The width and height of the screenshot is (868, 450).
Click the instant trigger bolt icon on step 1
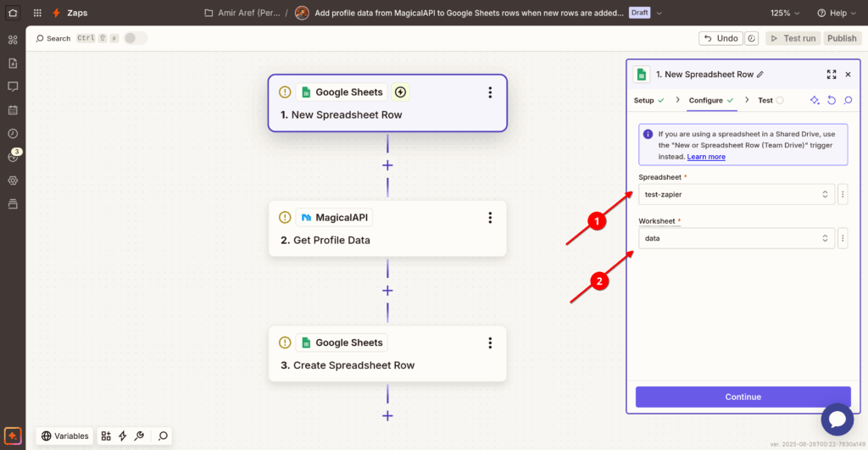tap(400, 92)
